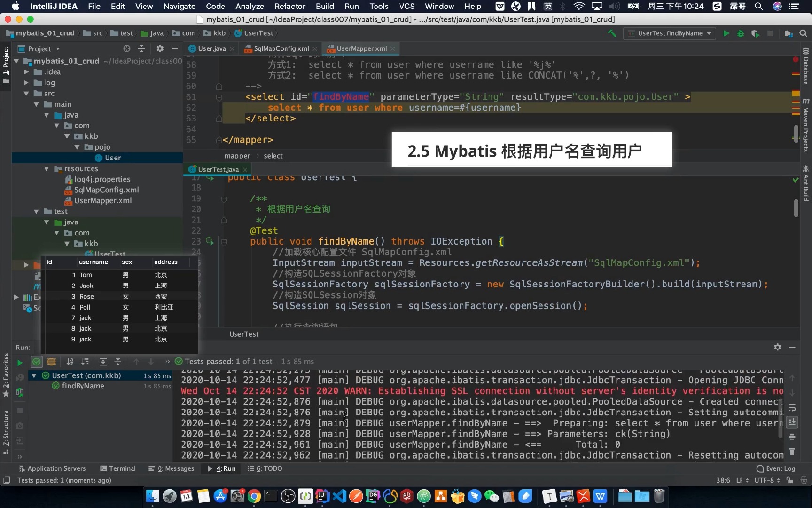Image resolution: width=812 pixels, height=508 pixels.
Task: Toggle show ignored tests button
Action: pyautogui.click(x=51, y=362)
